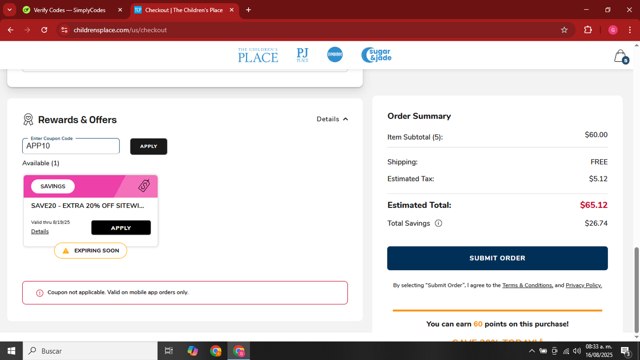
Task: Click the coupon tag icon on SAVE20 card
Action: pos(144,186)
